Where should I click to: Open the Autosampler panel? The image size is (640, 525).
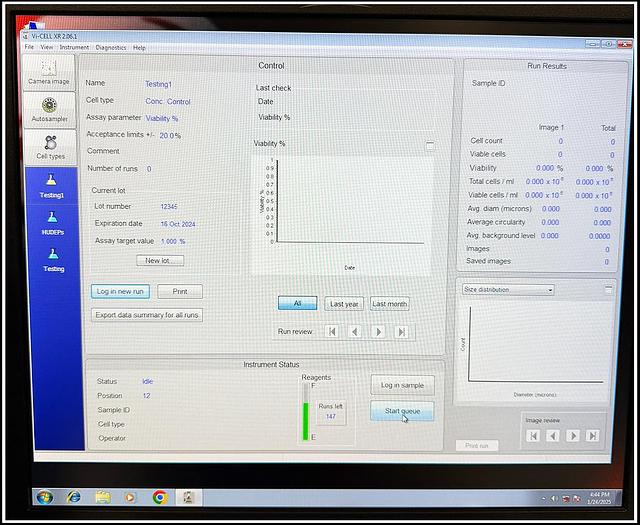click(49, 110)
